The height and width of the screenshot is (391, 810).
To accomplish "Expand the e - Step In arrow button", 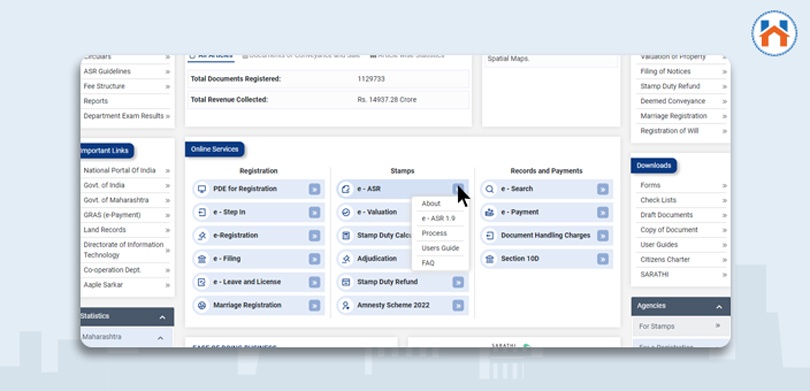I will pos(314,212).
